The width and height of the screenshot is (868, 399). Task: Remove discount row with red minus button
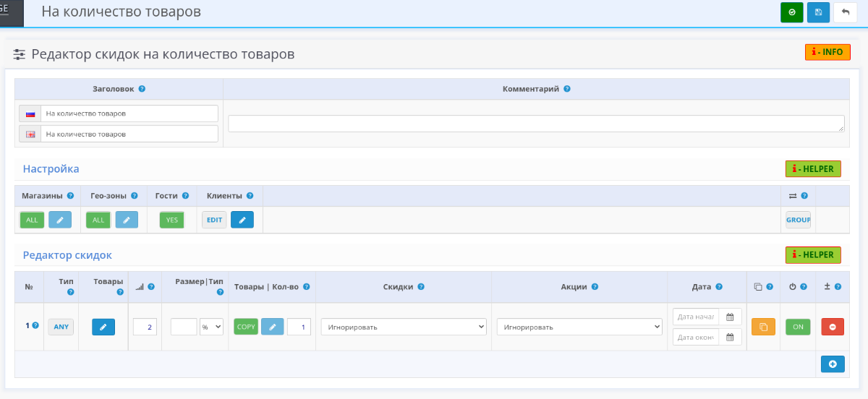(833, 327)
